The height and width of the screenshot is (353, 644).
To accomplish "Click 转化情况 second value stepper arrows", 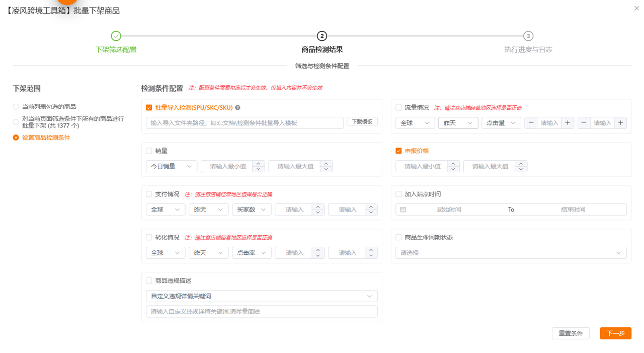I will pyautogui.click(x=371, y=253).
